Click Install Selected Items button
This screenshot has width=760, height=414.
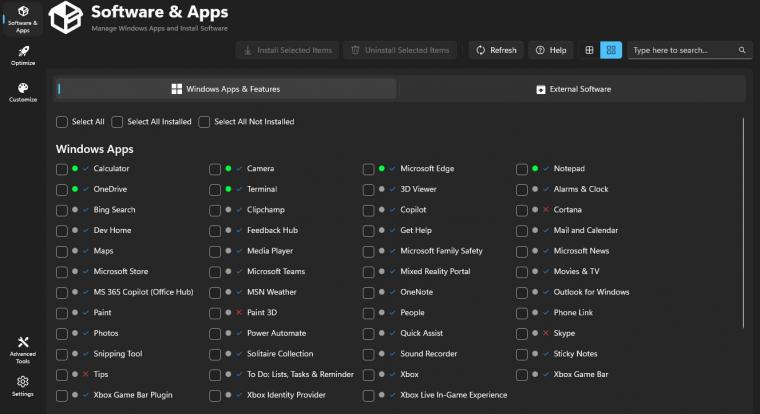coord(287,50)
